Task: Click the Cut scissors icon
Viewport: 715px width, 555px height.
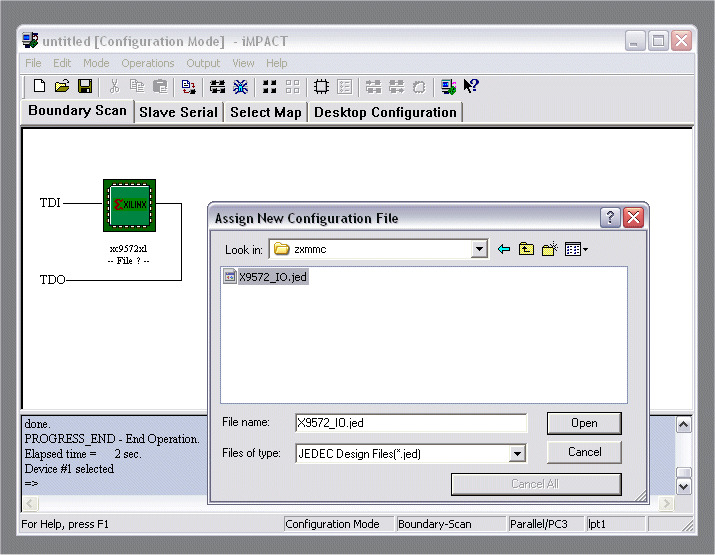Action: pos(114,86)
